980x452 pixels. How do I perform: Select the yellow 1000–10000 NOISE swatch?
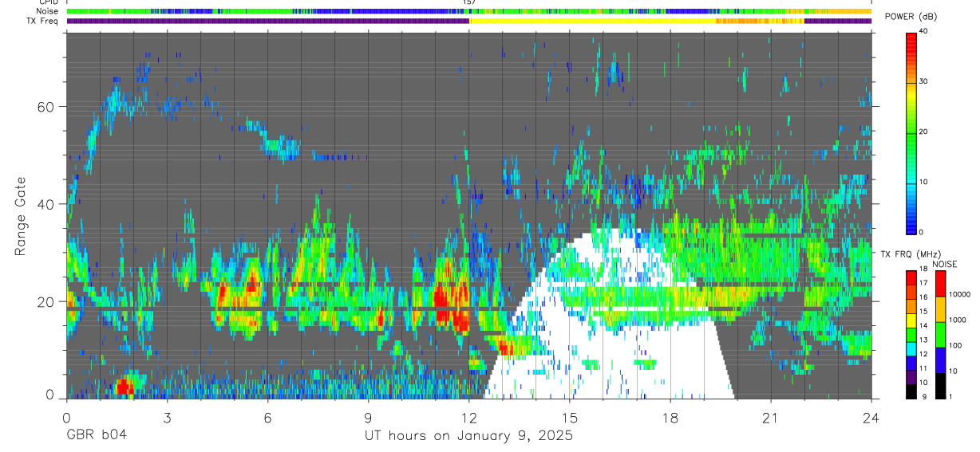939,309
